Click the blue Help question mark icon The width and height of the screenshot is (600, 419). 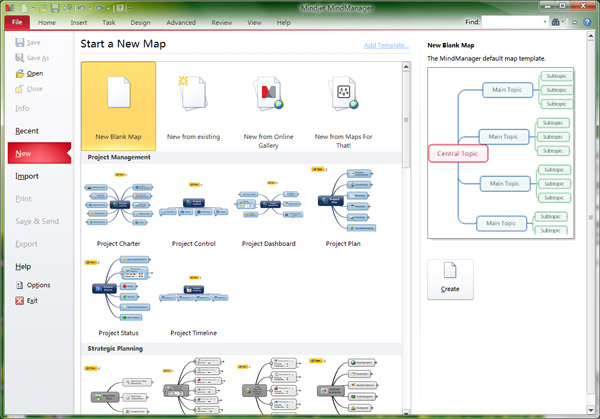[587, 22]
